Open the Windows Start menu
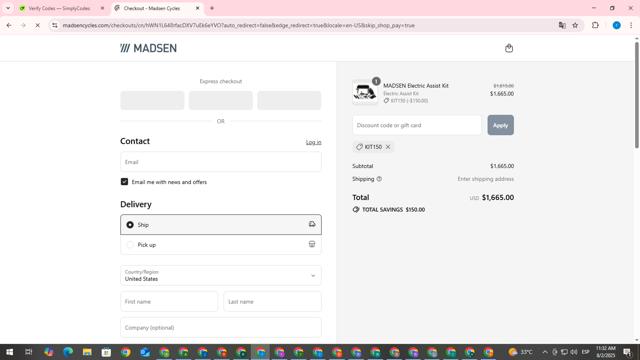Image resolution: width=640 pixels, height=360 pixels. click(x=9, y=352)
